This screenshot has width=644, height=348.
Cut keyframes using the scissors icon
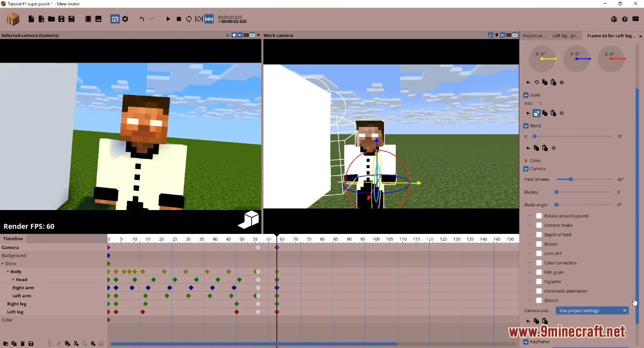coord(76,344)
